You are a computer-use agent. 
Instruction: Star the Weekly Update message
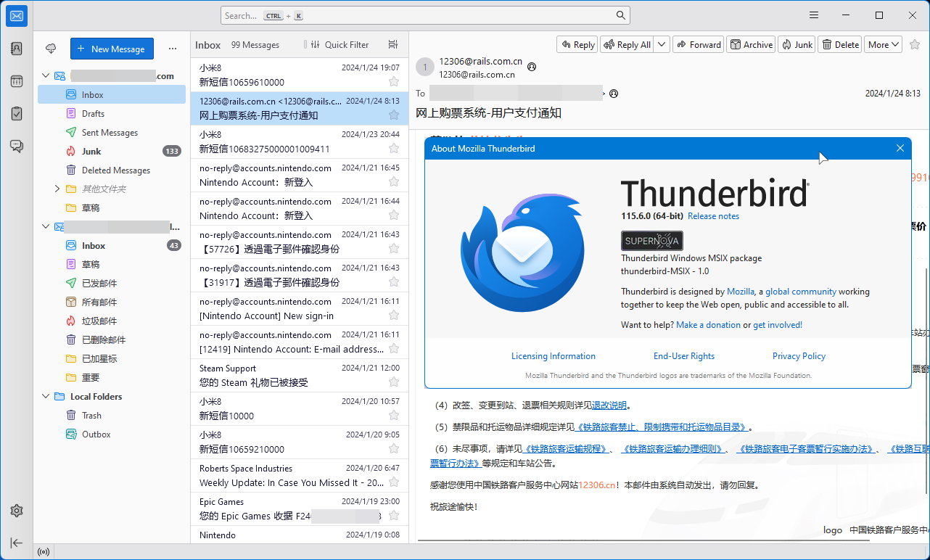(394, 482)
